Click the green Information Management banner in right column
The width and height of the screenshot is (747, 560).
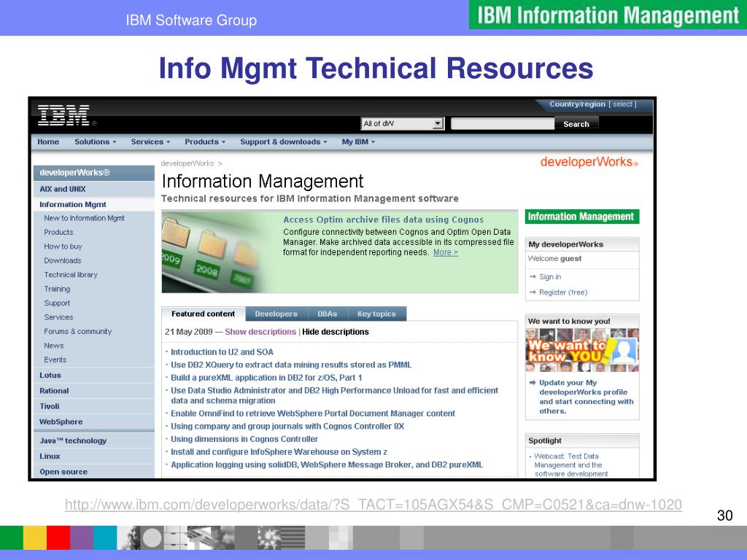pyautogui.click(x=581, y=217)
